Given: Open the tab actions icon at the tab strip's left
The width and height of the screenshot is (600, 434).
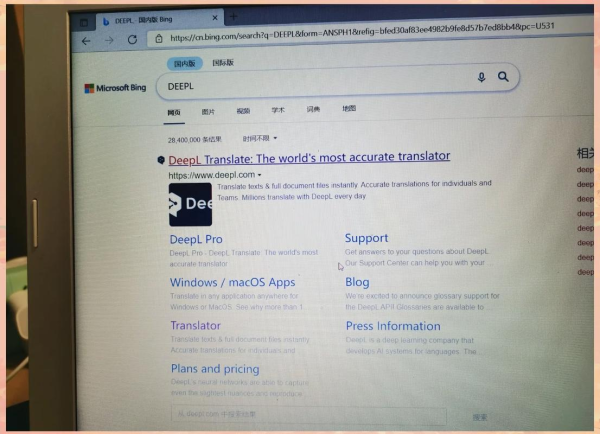Looking at the screenshot, I should pos(84,23).
